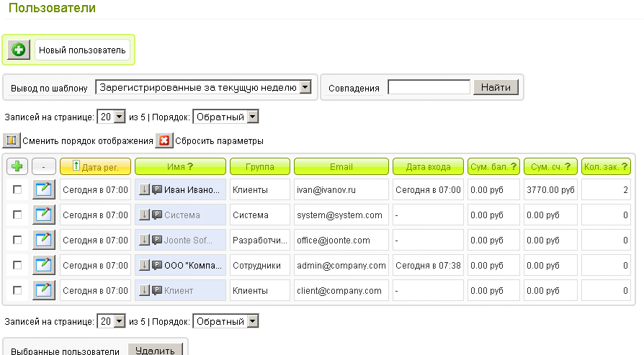Open the Вывод по шаблону template dropdown

coord(203,87)
